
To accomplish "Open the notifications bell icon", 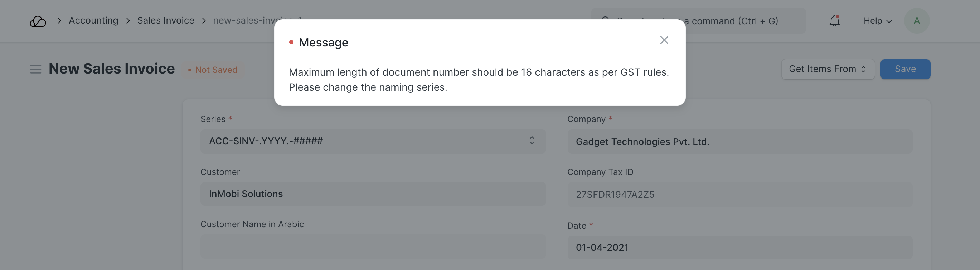I will pyautogui.click(x=834, y=21).
